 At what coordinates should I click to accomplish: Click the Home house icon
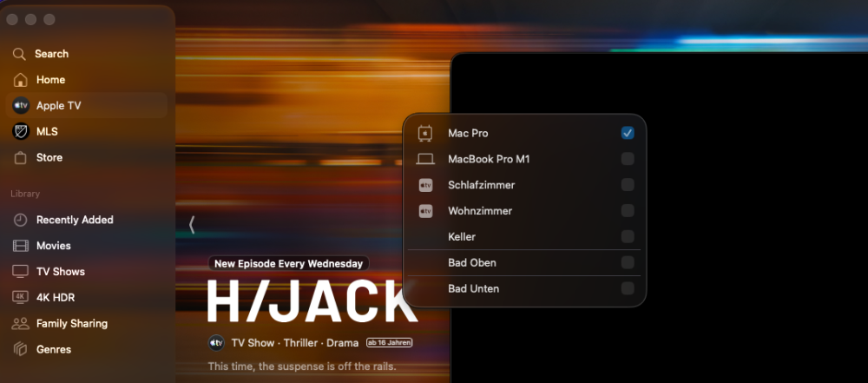click(x=21, y=80)
